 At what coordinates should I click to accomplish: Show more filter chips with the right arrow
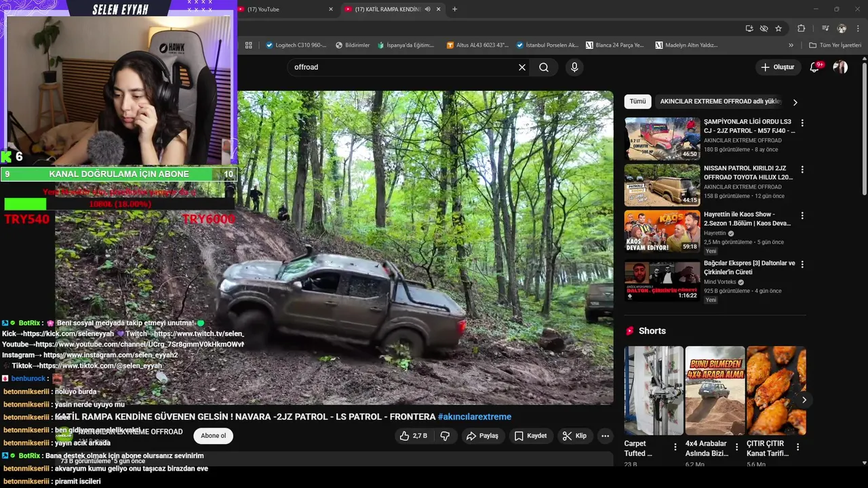pos(795,102)
